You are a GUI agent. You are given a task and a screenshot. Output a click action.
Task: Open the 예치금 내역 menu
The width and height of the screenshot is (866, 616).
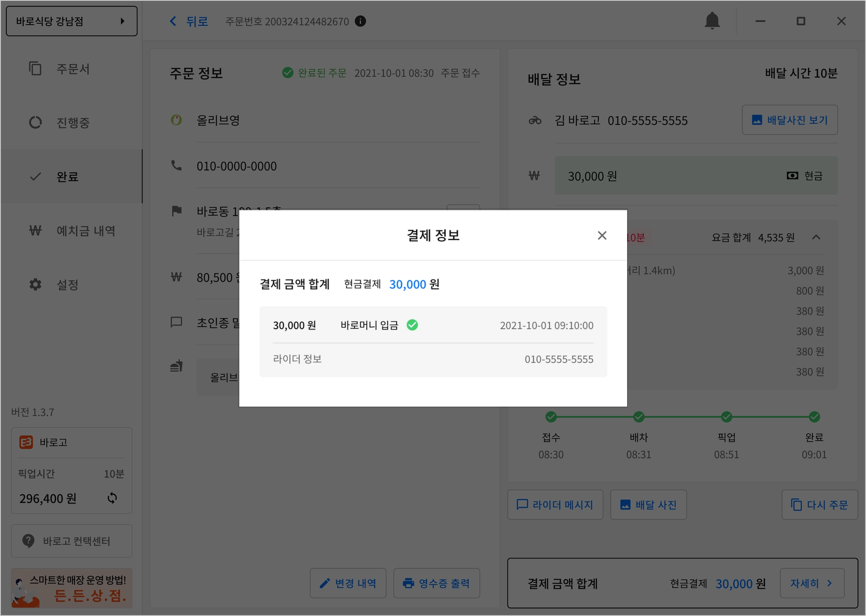(x=85, y=231)
